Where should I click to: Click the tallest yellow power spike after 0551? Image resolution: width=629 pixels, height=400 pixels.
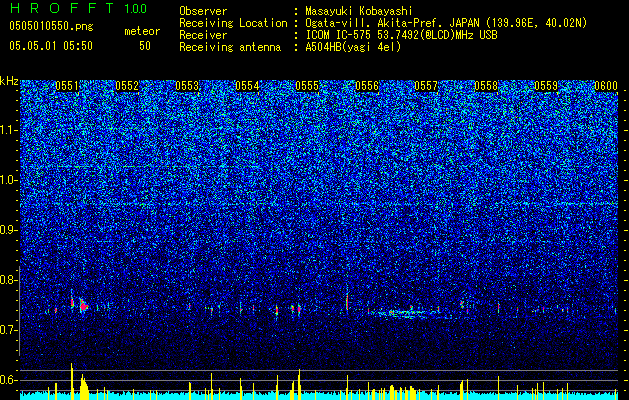(x=72, y=381)
